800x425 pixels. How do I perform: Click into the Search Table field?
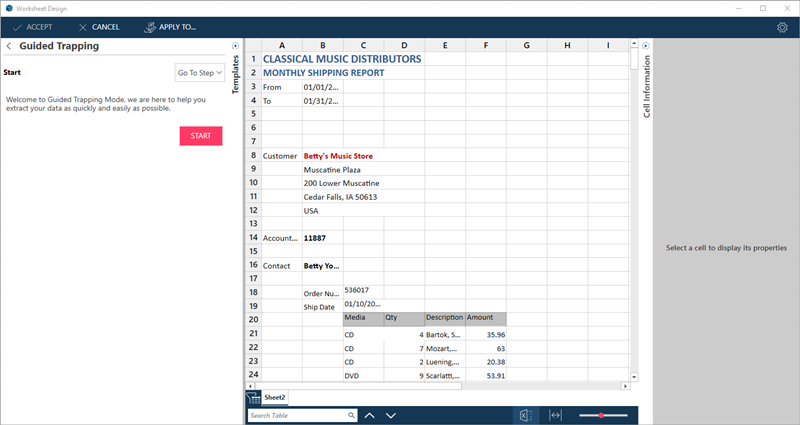click(296, 415)
